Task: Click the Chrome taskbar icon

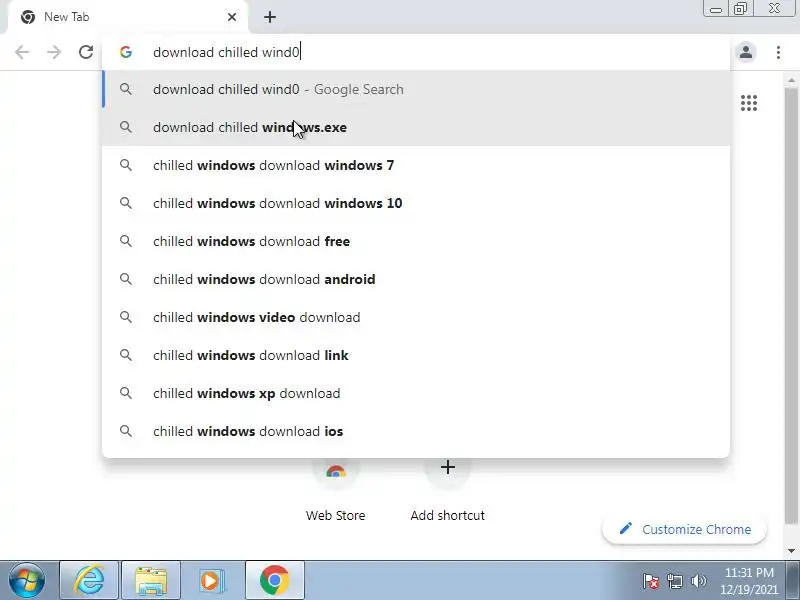Action: 274,581
